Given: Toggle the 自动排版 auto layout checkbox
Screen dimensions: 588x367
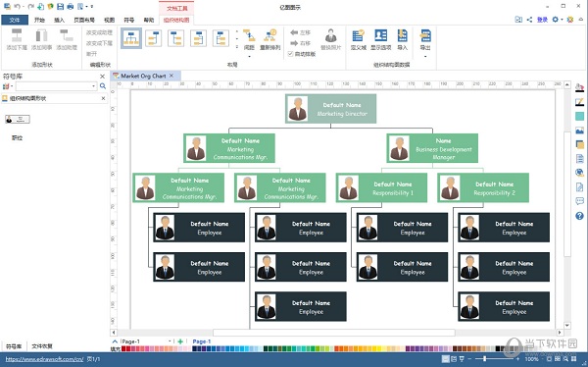Looking at the screenshot, I should tap(290, 54).
